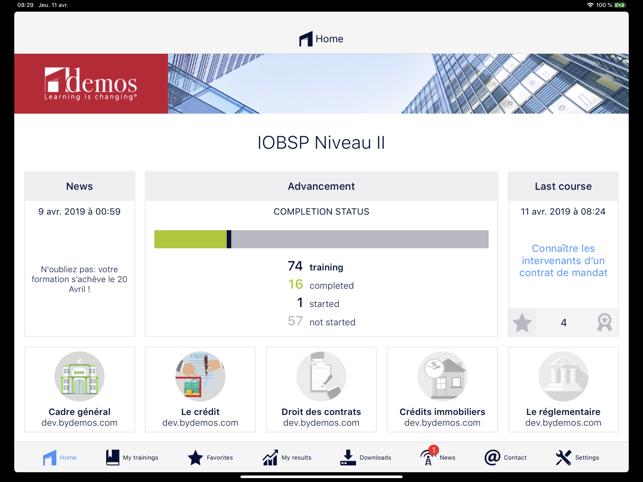643x482 pixels.
Task: Tap dev.bydemos.com under Le réglementaire
Action: point(563,423)
